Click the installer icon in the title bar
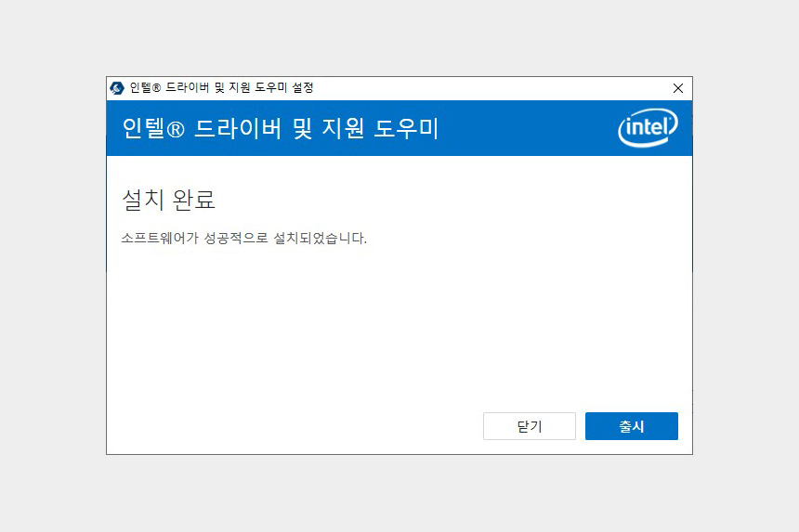The width and height of the screenshot is (799, 532). pos(117,88)
